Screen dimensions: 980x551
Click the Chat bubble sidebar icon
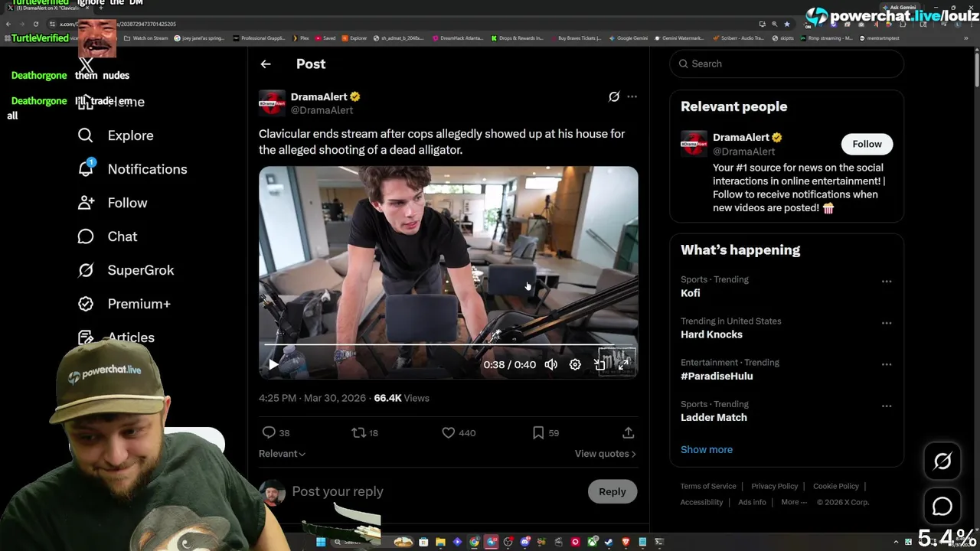tap(86, 236)
